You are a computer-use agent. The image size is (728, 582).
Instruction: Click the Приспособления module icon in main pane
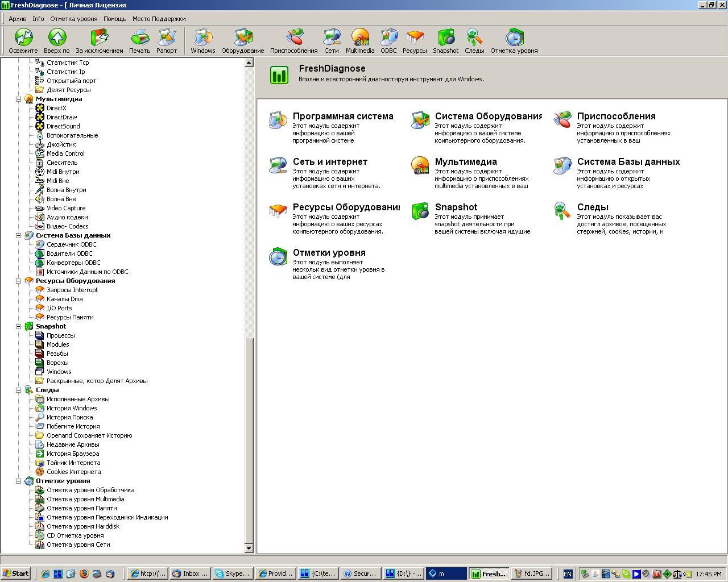pos(562,120)
